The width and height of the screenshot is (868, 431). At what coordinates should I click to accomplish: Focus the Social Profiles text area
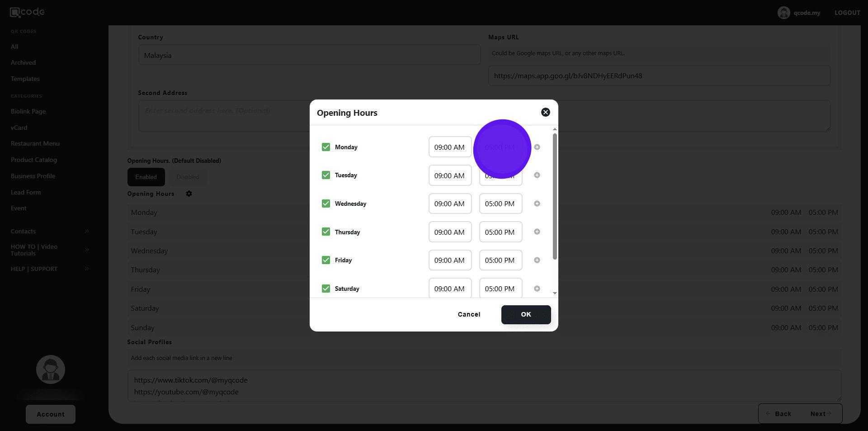point(484,386)
